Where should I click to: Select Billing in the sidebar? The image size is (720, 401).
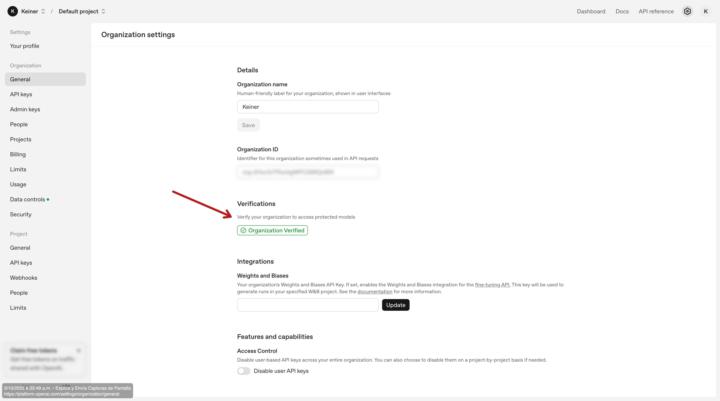pyautogui.click(x=18, y=154)
